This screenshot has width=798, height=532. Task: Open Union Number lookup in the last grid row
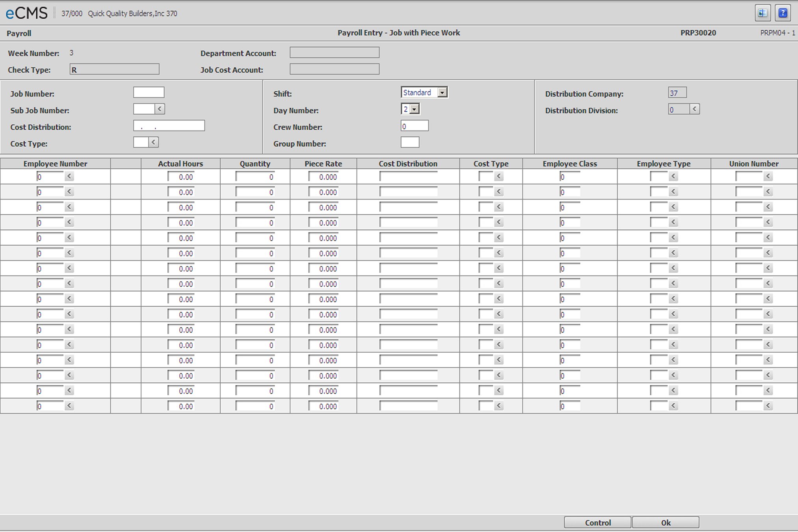click(x=768, y=406)
